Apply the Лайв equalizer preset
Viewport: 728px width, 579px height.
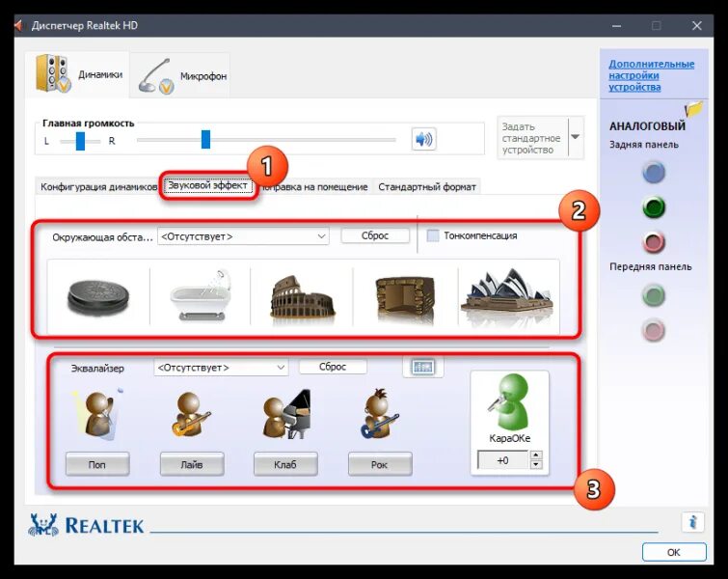192,464
